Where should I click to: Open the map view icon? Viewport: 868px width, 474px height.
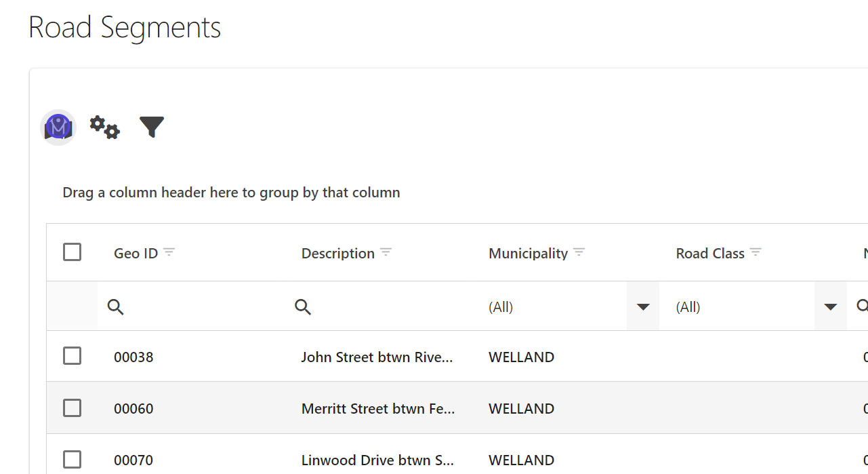click(58, 127)
